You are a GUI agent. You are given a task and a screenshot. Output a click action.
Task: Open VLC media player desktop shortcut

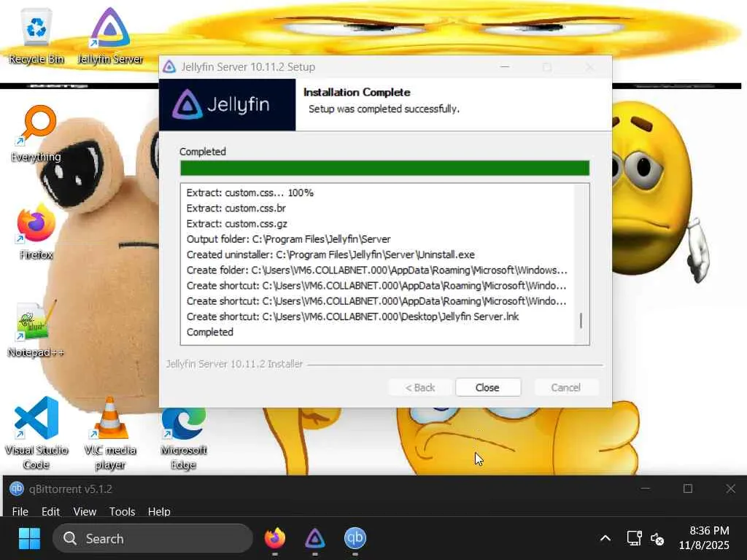[110, 434]
